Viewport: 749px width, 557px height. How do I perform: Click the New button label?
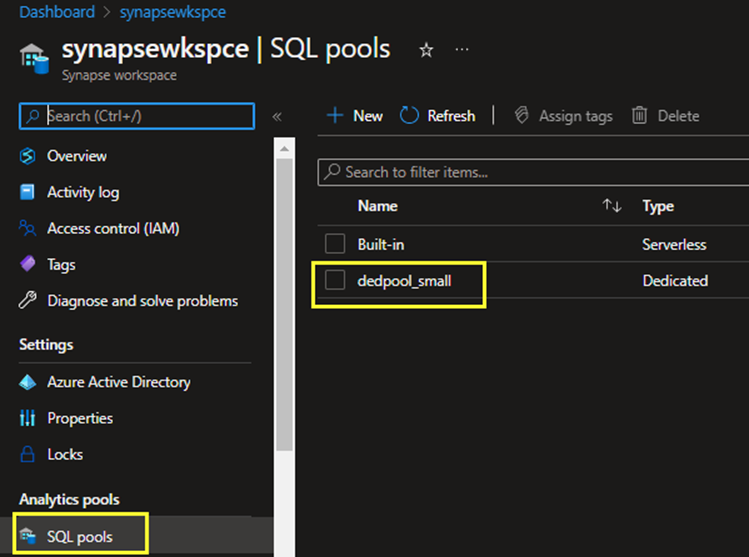[368, 116]
